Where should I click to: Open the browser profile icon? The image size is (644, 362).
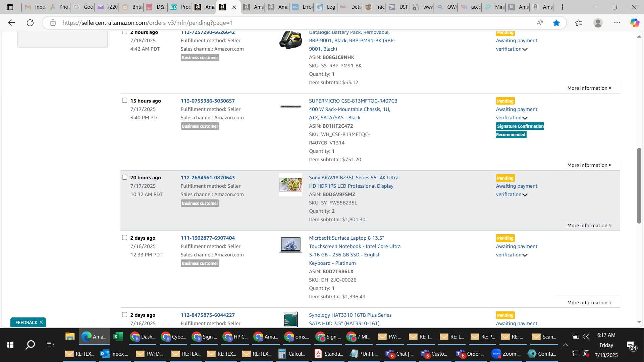tap(598, 22)
